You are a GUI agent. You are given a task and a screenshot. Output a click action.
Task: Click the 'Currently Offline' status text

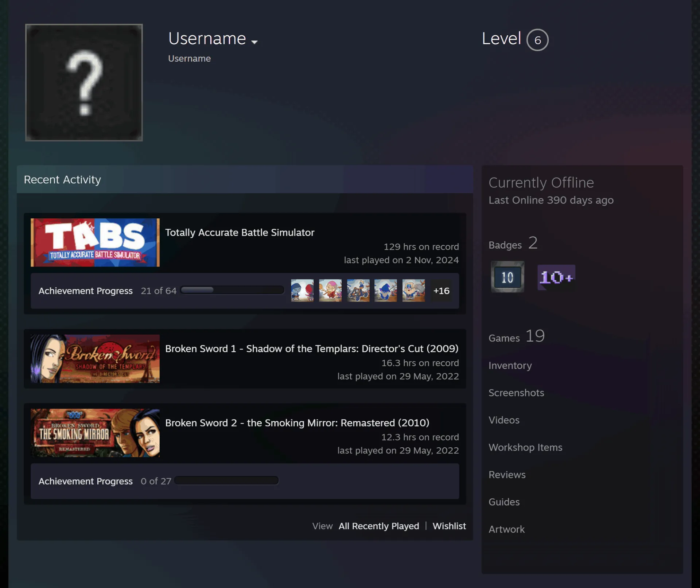click(x=541, y=183)
